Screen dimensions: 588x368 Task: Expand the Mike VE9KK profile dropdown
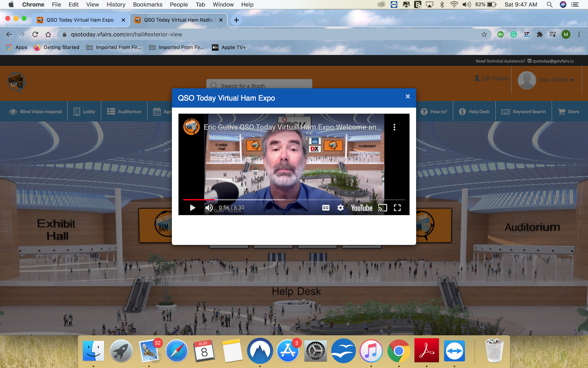pos(572,80)
